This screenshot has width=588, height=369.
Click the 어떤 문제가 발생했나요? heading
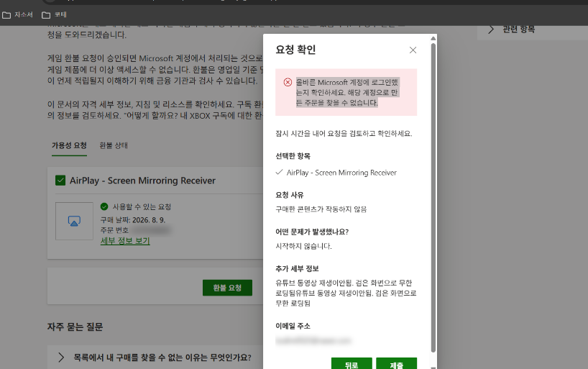(312, 232)
